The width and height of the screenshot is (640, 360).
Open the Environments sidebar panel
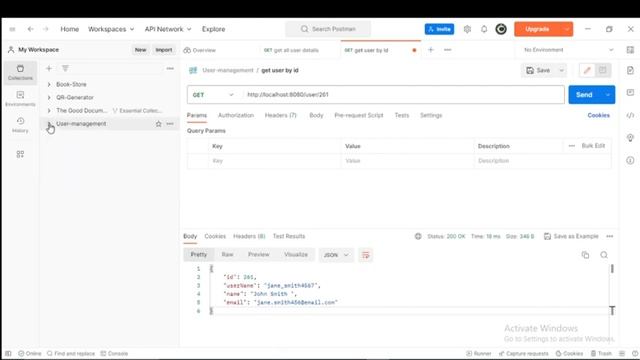(x=20, y=98)
